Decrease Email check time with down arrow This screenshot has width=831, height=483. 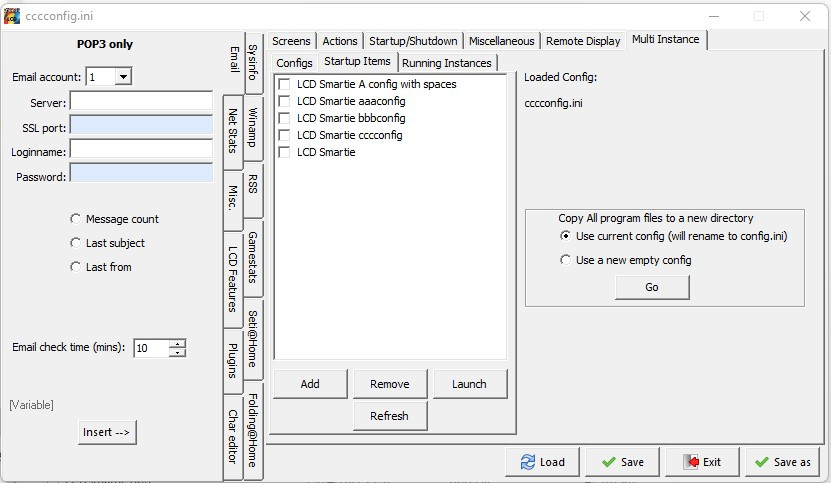point(178,353)
